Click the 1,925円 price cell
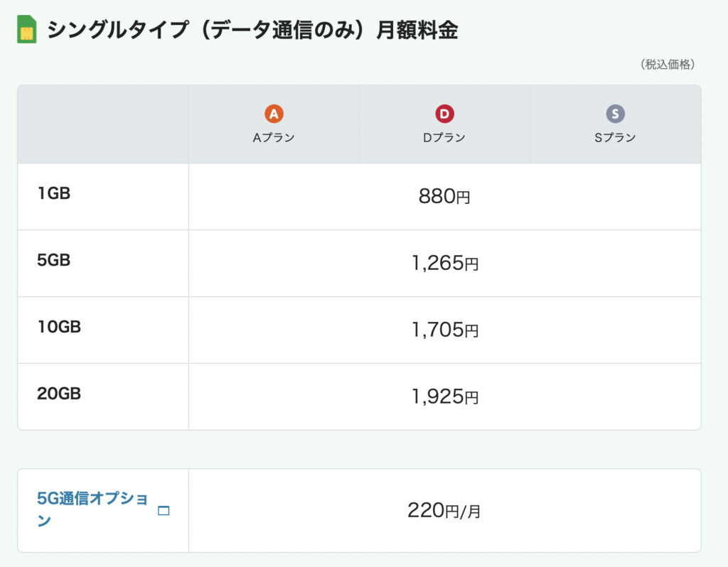This screenshot has width=728, height=567. 444,397
